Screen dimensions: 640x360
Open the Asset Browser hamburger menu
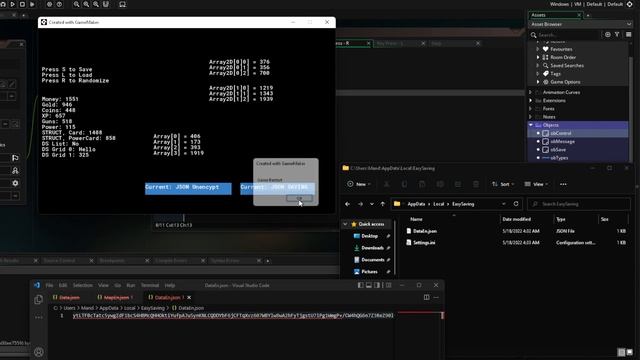pos(629,35)
